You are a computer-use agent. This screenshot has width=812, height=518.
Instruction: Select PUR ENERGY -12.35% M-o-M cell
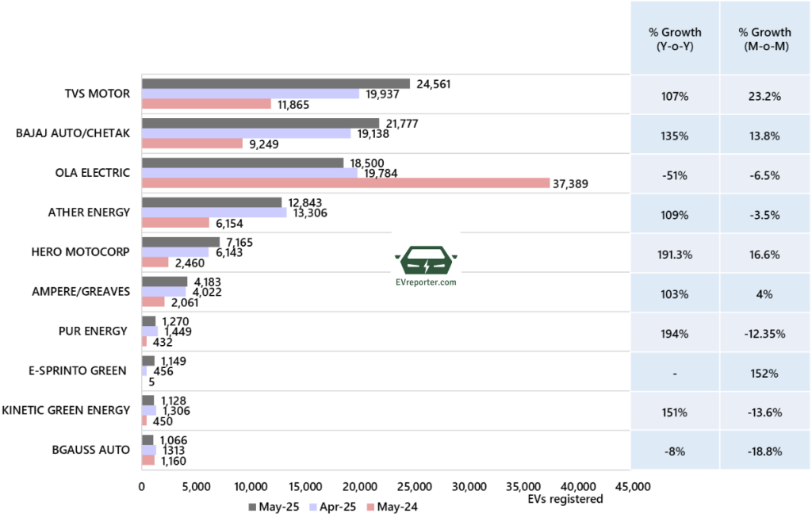click(x=764, y=333)
